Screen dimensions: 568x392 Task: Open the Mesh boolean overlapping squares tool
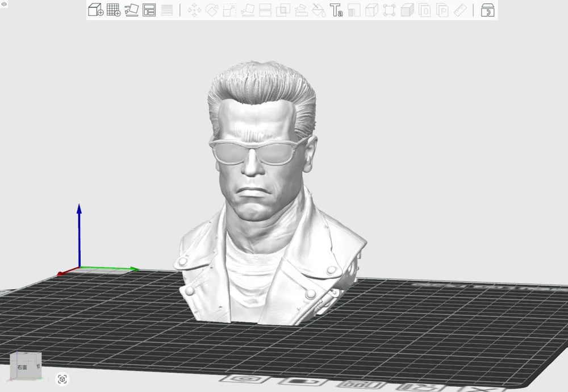283,10
